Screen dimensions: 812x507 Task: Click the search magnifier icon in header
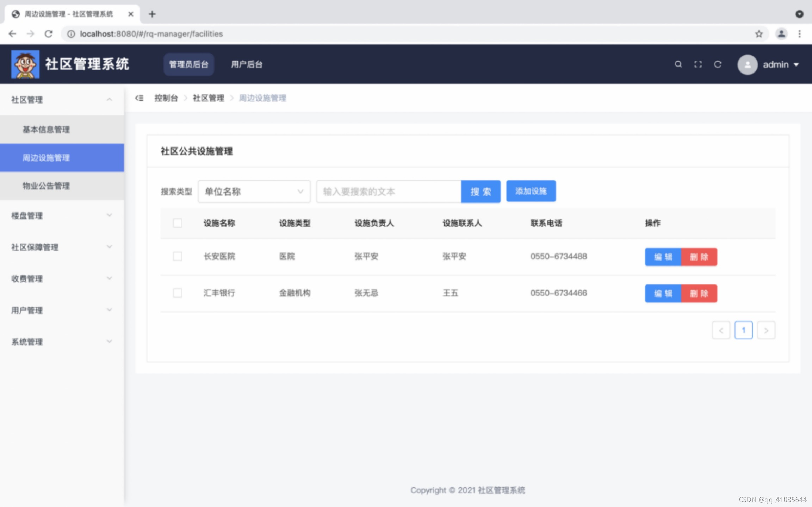(x=678, y=64)
